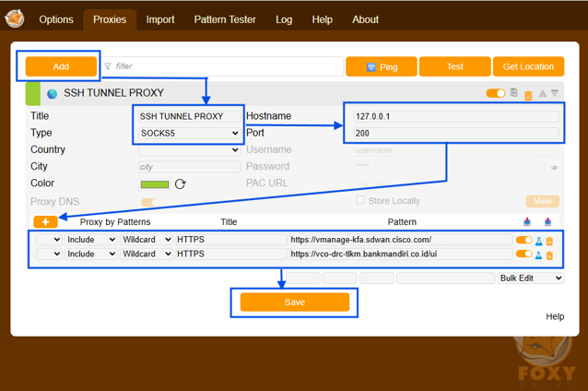Screen dimensions: 588x391
Task: Open the first blank dropdown in the vmanage-kfa row
Action: (49, 240)
